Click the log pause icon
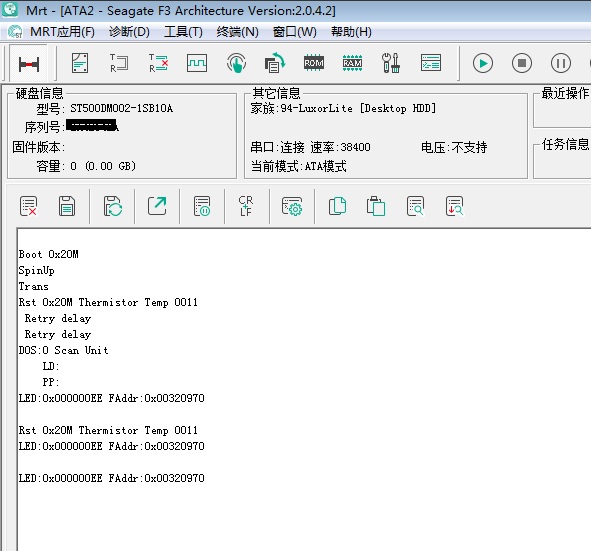The width and height of the screenshot is (591, 551). pyautogui.click(x=202, y=206)
